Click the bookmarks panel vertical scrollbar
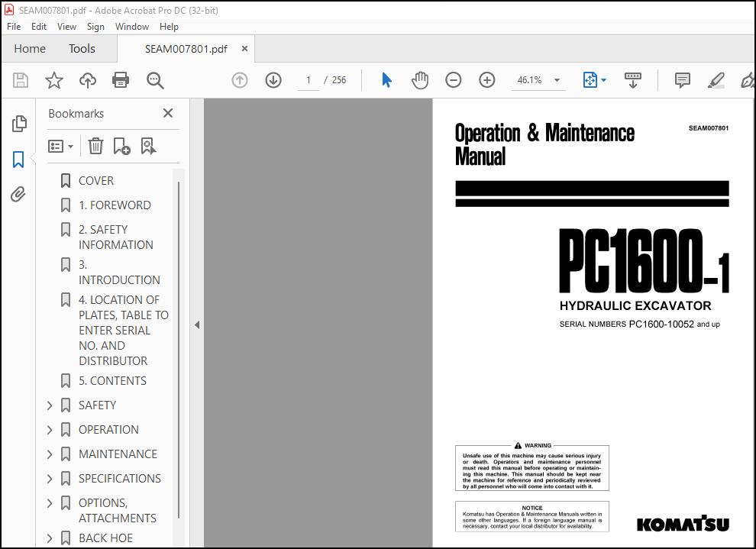Viewport: 756px width, 549px height. 179,350
